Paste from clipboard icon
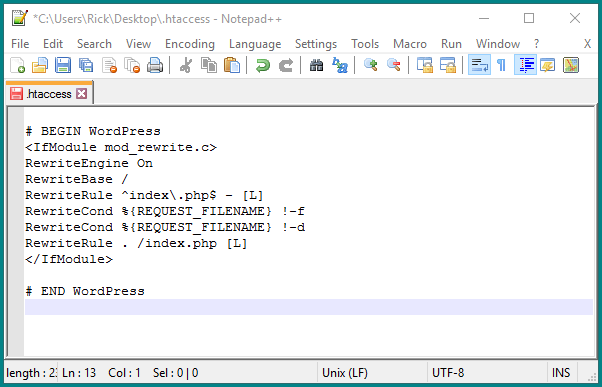Image resolution: width=602 pixels, height=387 pixels. click(232, 65)
